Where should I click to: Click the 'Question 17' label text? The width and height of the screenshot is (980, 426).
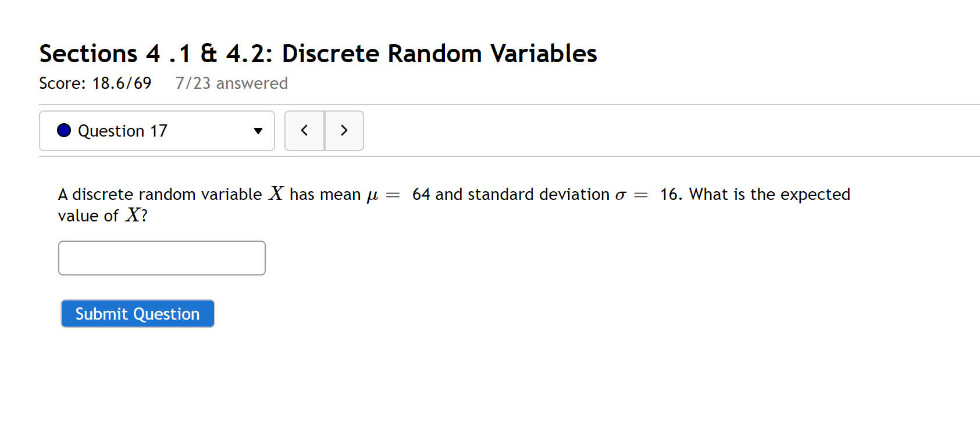[x=123, y=131]
